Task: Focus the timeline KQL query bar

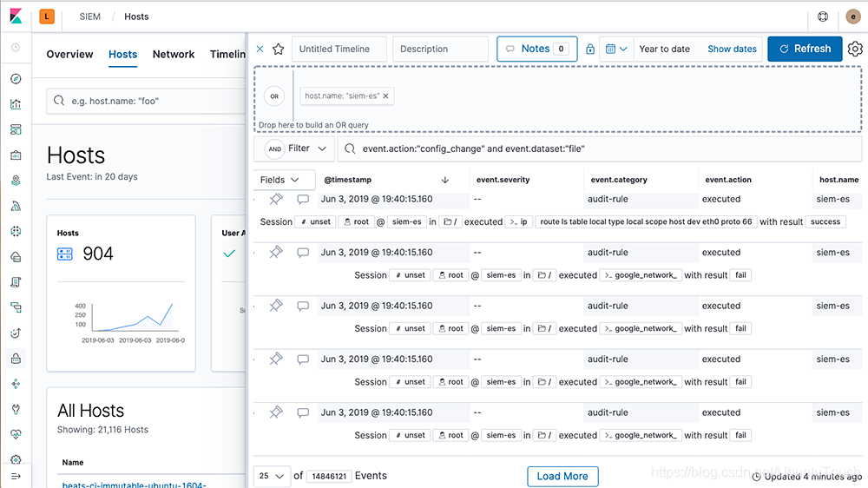Action: tap(600, 148)
